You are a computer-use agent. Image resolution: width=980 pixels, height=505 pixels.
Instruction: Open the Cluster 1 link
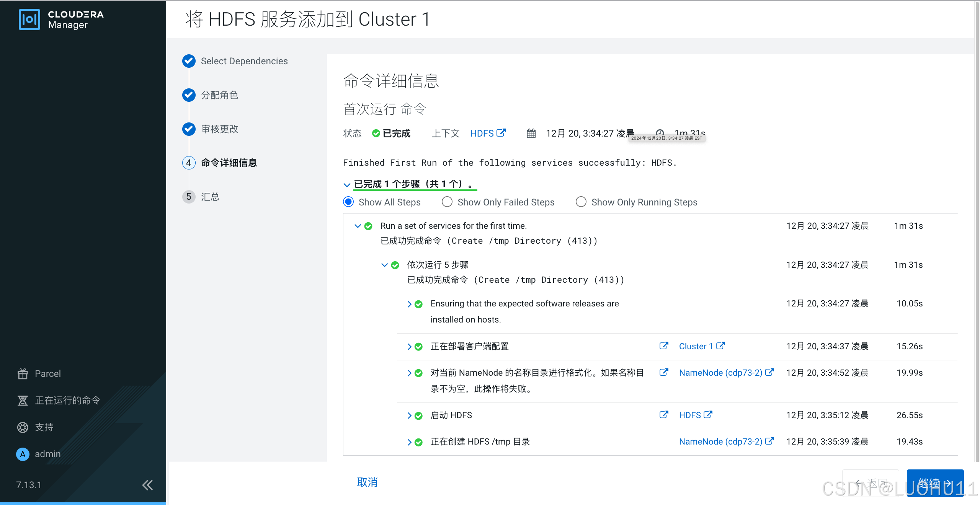click(x=695, y=347)
